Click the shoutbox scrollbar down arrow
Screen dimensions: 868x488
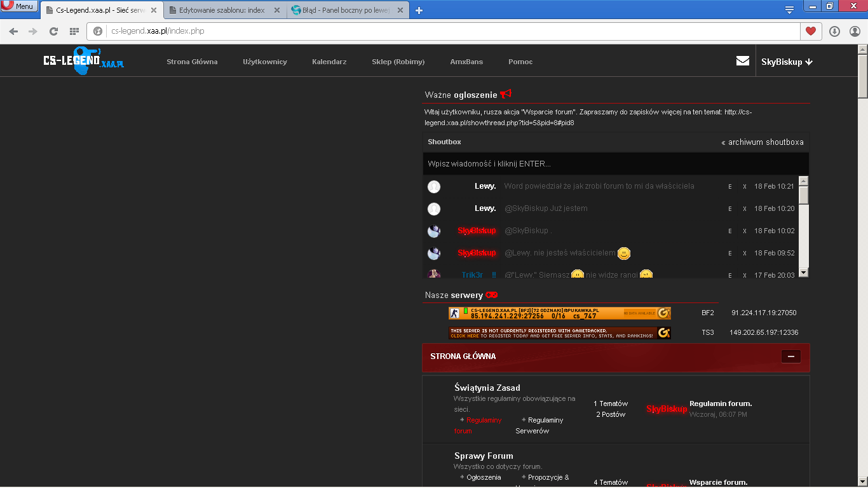803,272
